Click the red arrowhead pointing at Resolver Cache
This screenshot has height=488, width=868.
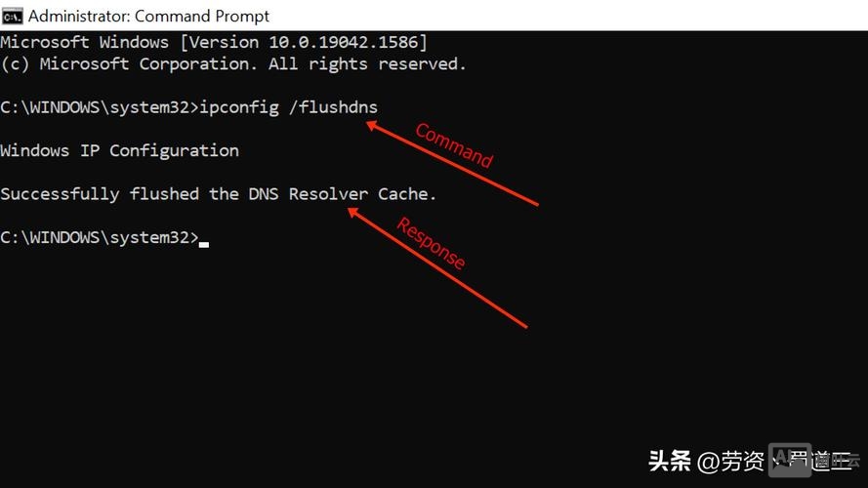point(353,213)
